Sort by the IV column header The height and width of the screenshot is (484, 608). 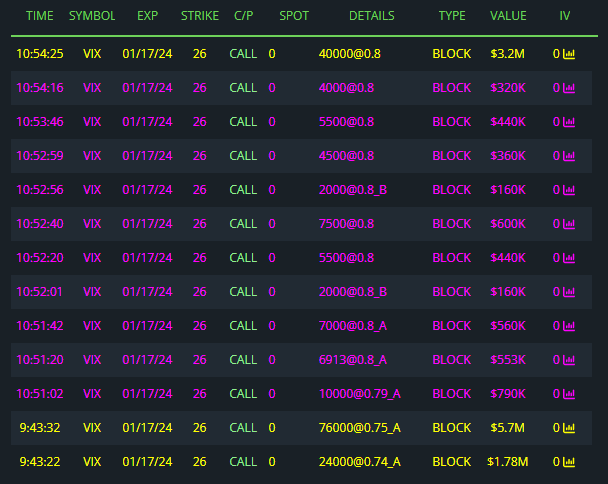tap(565, 16)
